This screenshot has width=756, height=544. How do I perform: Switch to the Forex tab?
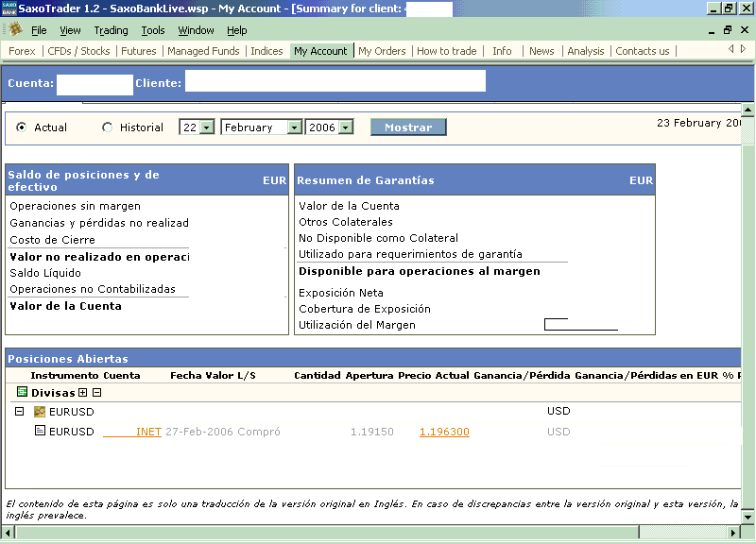22,51
